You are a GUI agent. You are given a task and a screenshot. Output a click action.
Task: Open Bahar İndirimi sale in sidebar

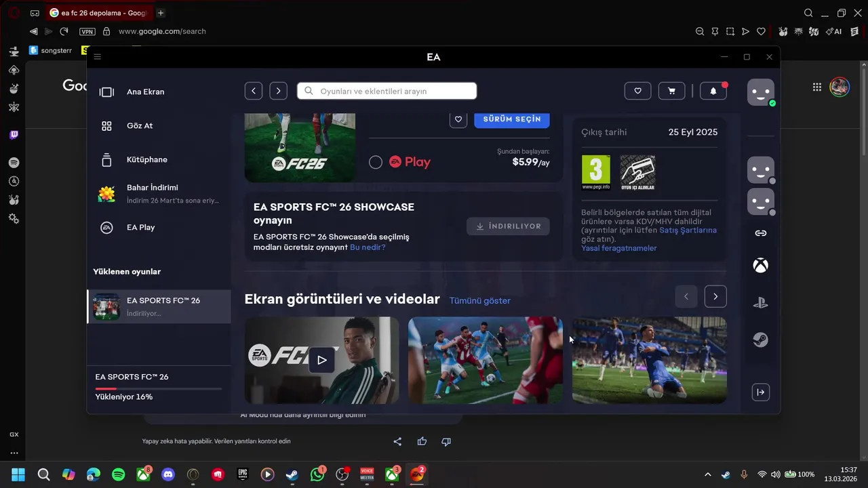pyautogui.click(x=159, y=194)
